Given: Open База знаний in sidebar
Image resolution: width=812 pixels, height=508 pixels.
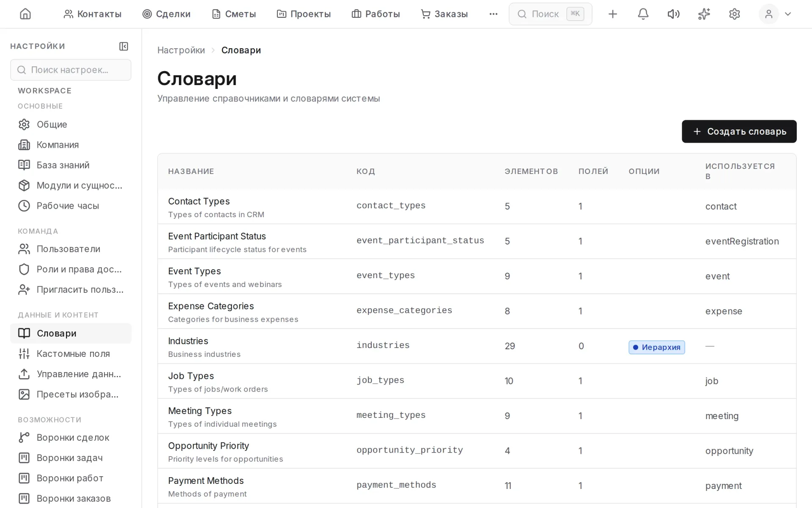Looking at the screenshot, I should (71, 165).
